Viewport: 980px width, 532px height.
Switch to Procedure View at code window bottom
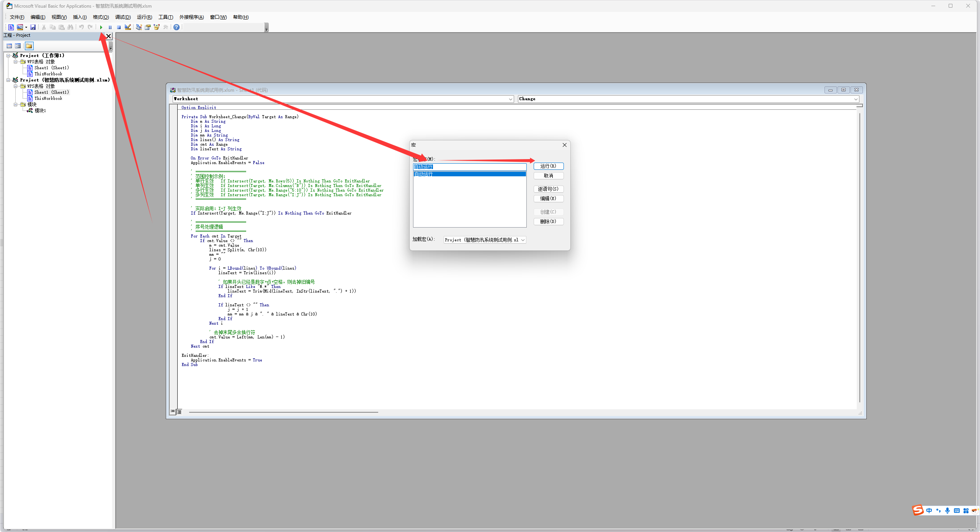pyautogui.click(x=173, y=412)
